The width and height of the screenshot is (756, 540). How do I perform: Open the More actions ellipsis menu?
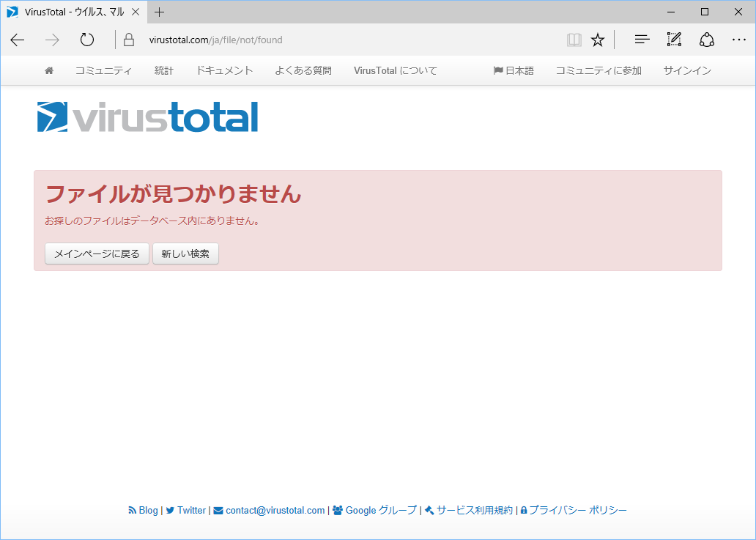pyautogui.click(x=738, y=40)
